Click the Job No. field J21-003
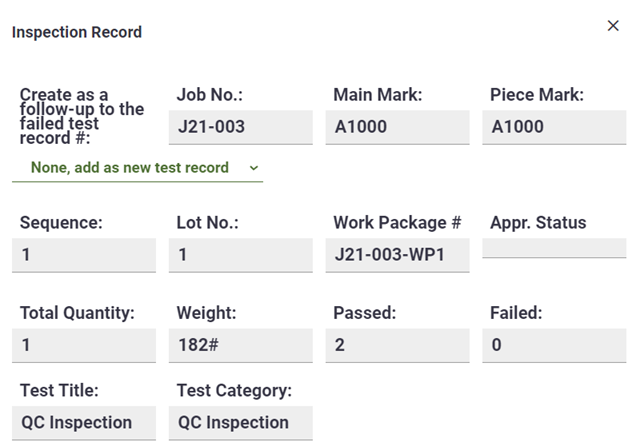This screenshot has height=446, width=636. 240,127
